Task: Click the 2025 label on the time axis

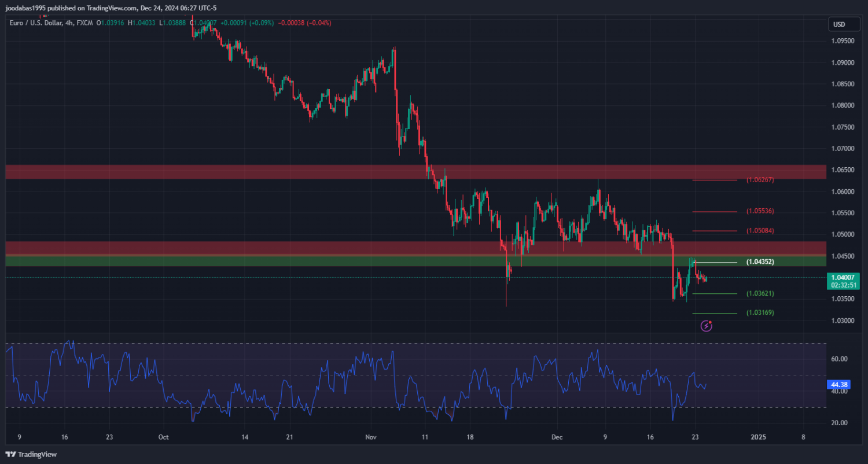Action: (x=758, y=437)
